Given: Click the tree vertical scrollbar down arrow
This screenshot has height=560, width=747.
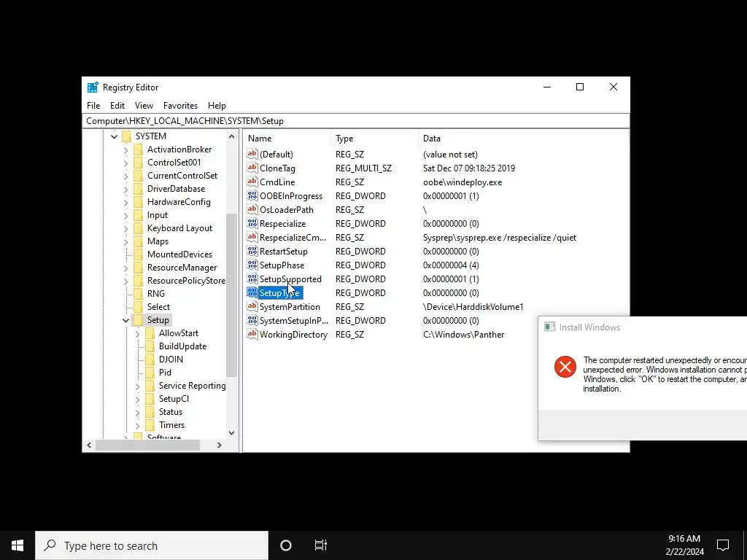Looking at the screenshot, I should pyautogui.click(x=231, y=433).
